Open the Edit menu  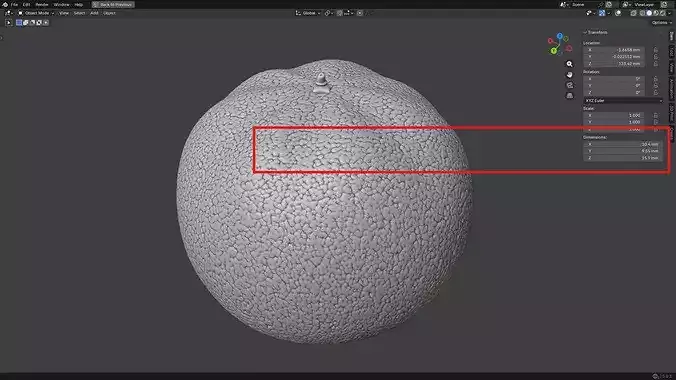26,4
